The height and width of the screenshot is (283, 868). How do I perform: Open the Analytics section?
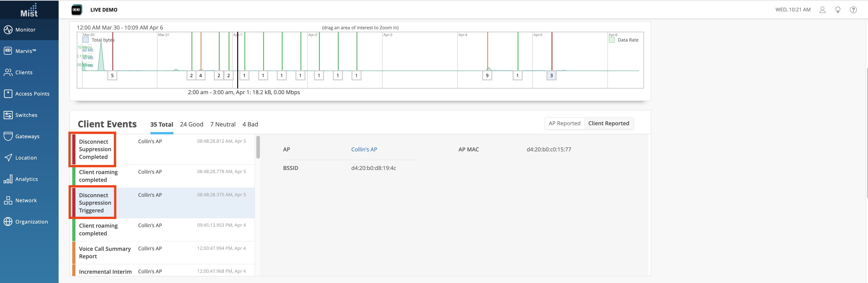point(26,179)
